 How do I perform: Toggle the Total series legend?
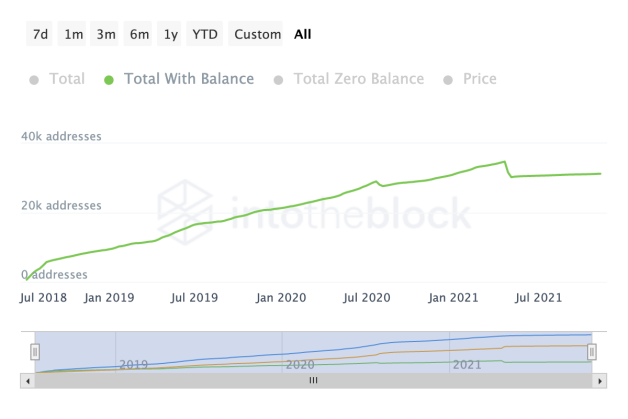pos(57,79)
